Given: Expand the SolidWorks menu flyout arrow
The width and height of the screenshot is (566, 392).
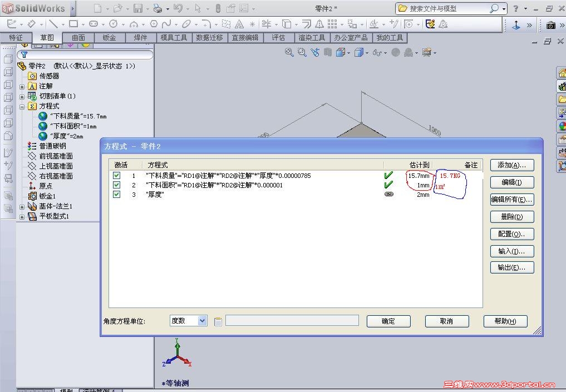Looking at the screenshot, I should click(x=72, y=8).
